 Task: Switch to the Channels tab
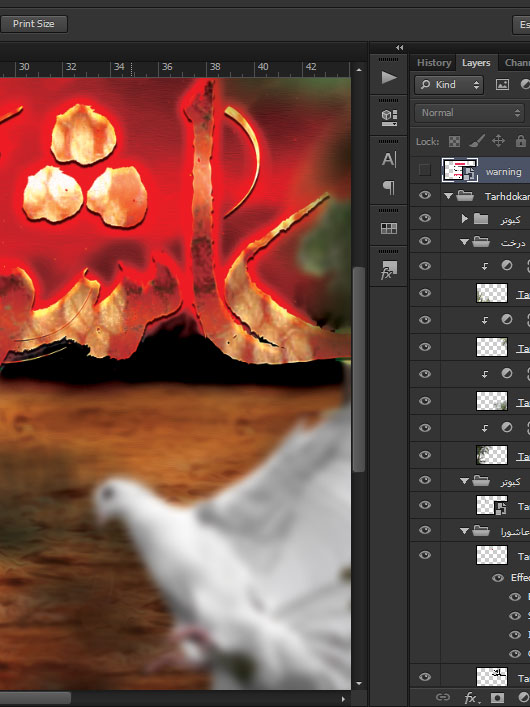[x=517, y=63]
